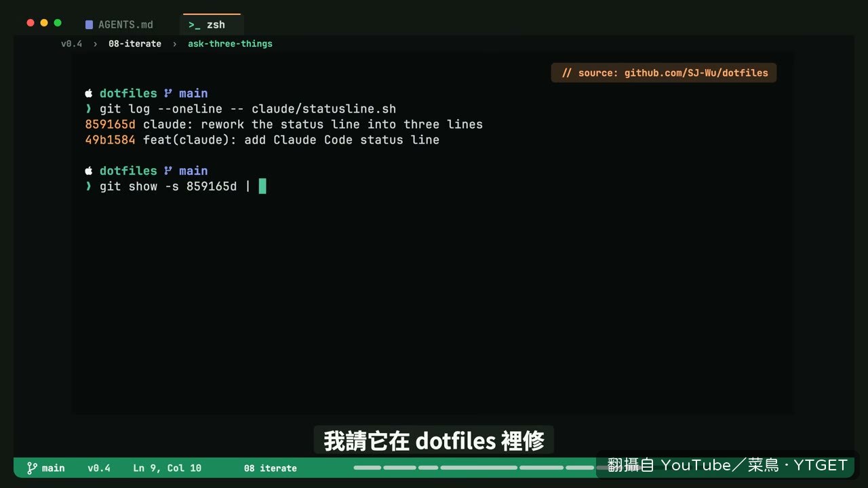Click commit hash 859165d in log output
Image resolution: width=868 pixels, height=488 pixels.
(110, 125)
